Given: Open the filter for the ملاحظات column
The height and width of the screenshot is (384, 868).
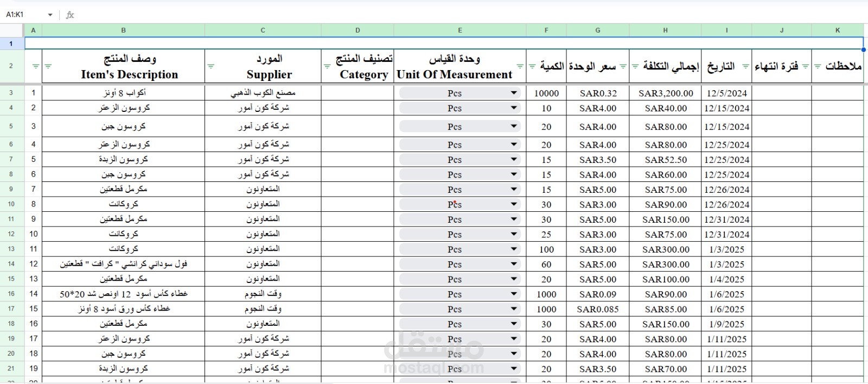Looking at the screenshot, I should point(818,66).
